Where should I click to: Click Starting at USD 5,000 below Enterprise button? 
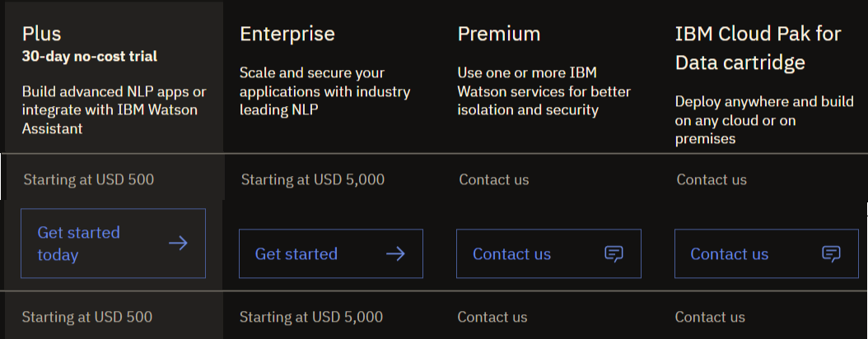[311, 317]
